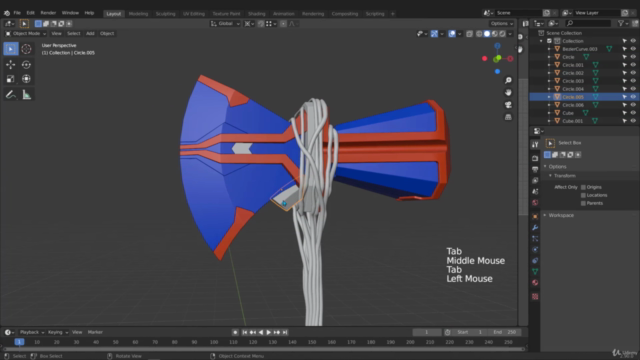Switch to the Modeling workspace tab

pyautogui.click(x=138, y=13)
